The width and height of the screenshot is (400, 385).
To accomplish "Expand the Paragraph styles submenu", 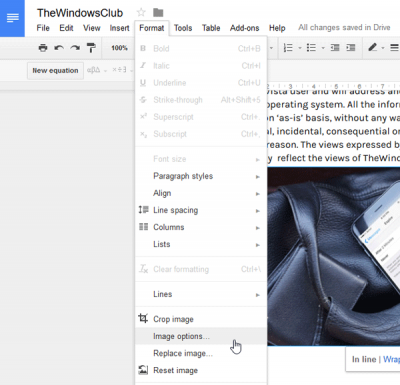I will 201,176.
